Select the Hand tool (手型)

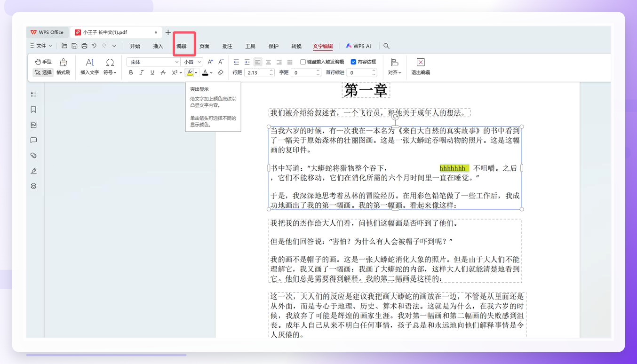(x=43, y=62)
